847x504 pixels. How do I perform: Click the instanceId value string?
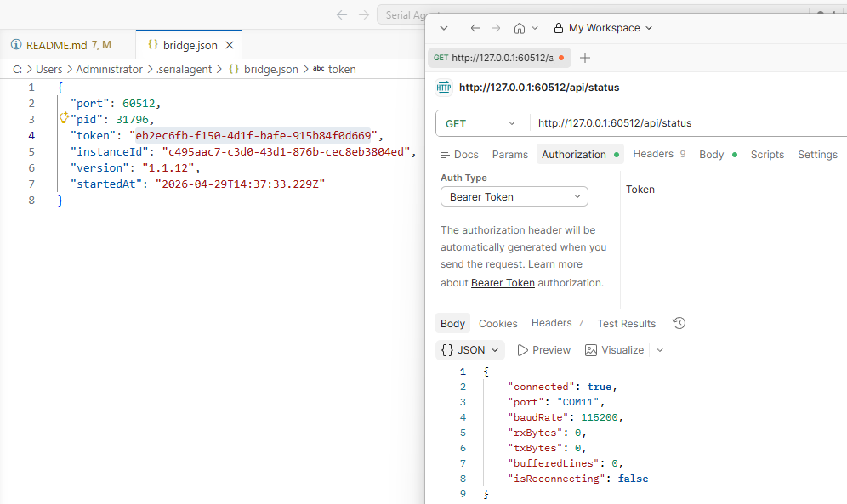pos(286,151)
